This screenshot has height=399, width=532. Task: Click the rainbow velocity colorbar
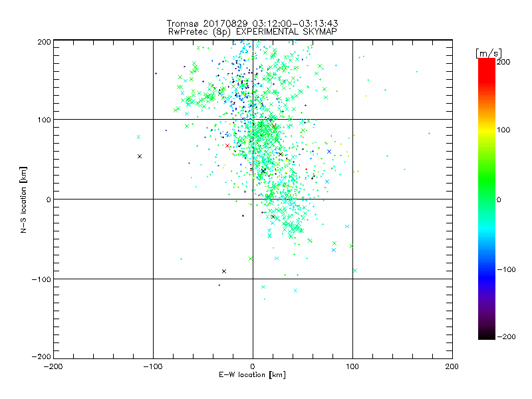pyautogui.click(x=487, y=199)
